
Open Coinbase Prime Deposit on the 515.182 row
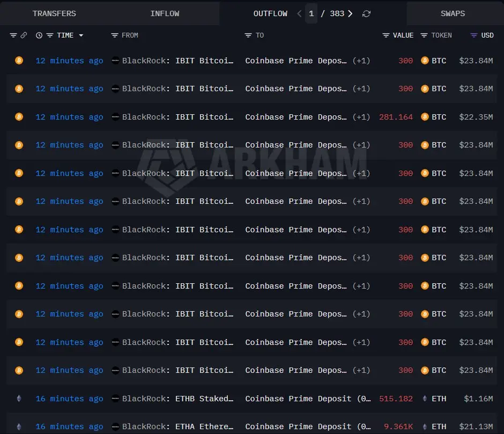point(308,399)
